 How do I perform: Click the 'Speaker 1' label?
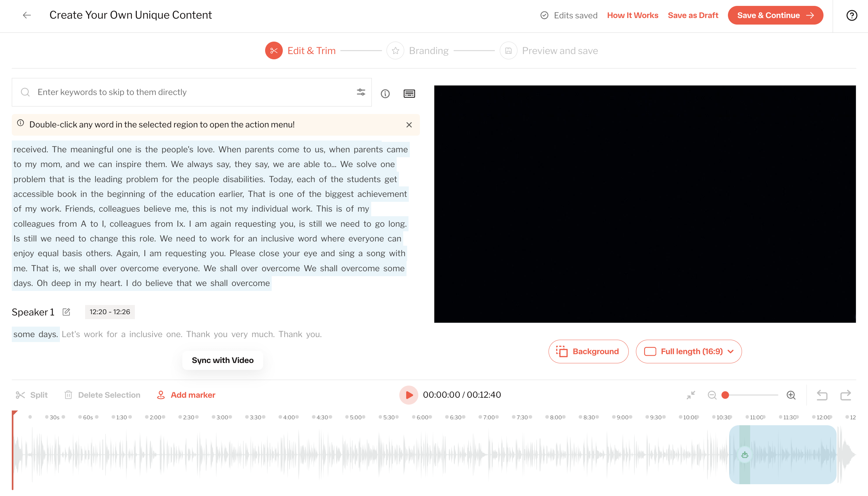pos(33,312)
